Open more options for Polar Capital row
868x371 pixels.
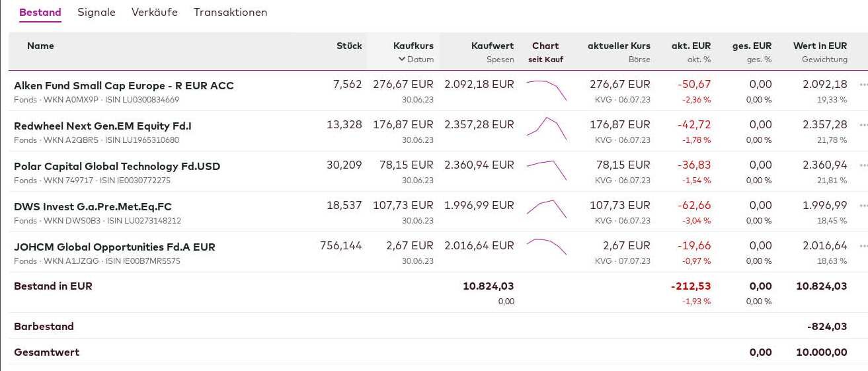(x=863, y=165)
